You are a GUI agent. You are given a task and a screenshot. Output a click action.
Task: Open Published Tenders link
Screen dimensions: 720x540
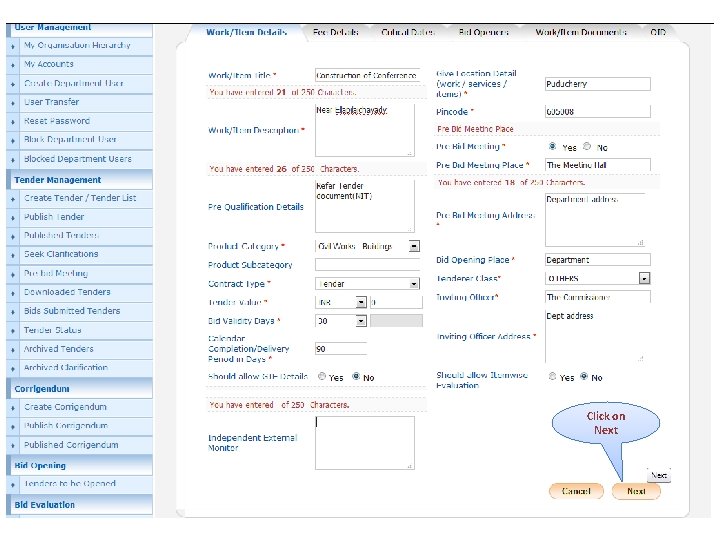pos(61,235)
